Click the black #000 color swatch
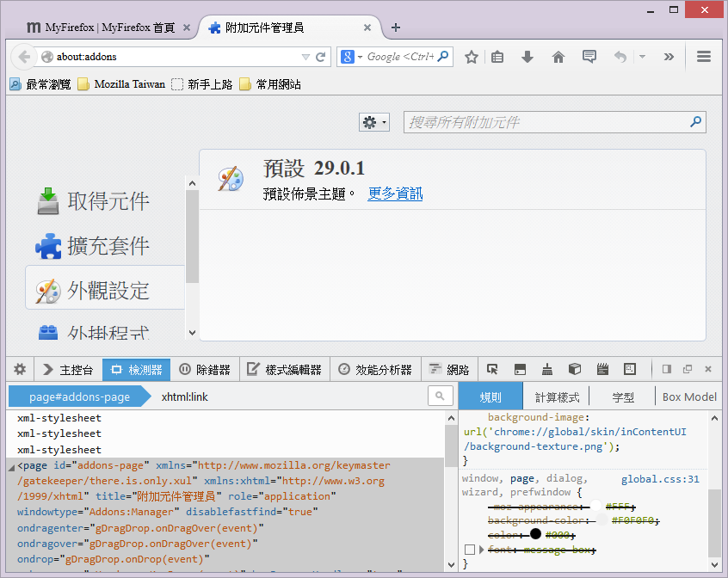Image resolution: width=728 pixels, height=578 pixels. pyautogui.click(x=535, y=534)
